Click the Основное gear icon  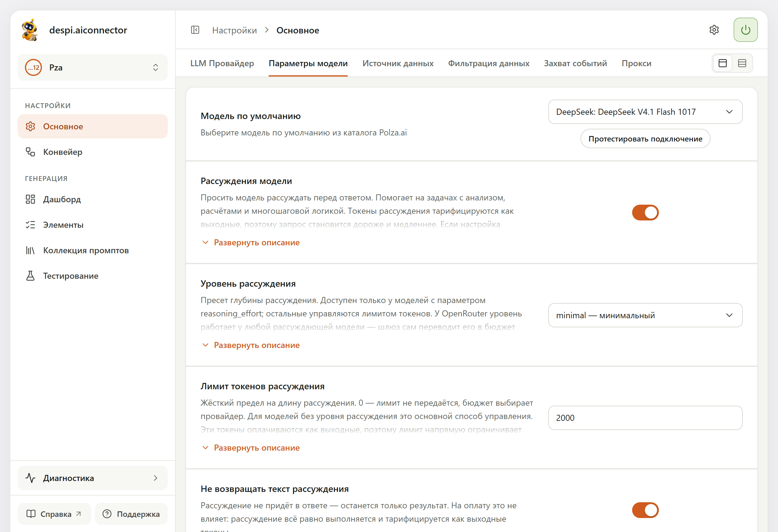pos(30,127)
